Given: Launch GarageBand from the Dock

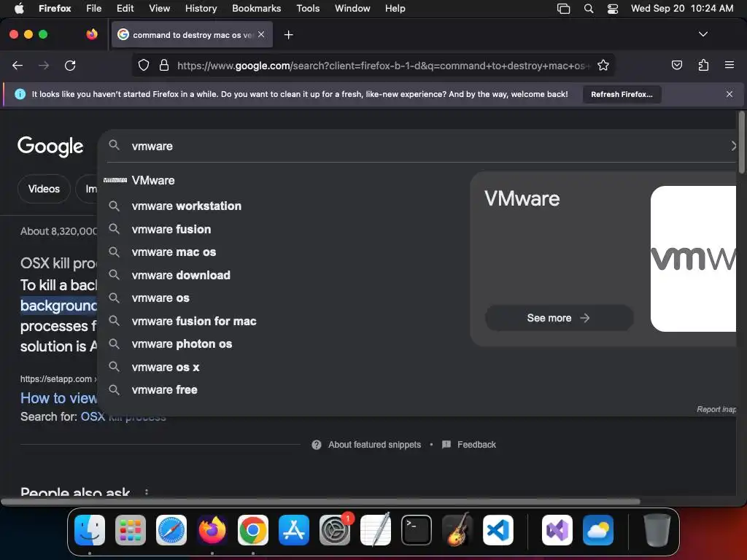Looking at the screenshot, I should [457, 530].
